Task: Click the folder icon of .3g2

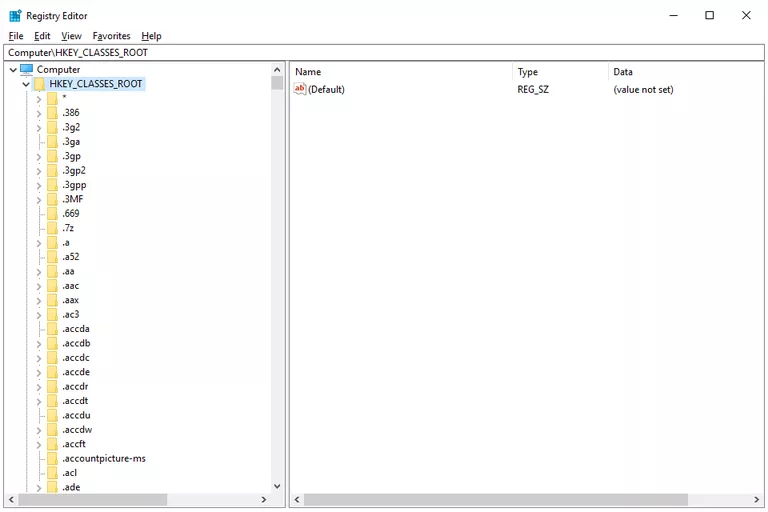Action: pos(52,127)
